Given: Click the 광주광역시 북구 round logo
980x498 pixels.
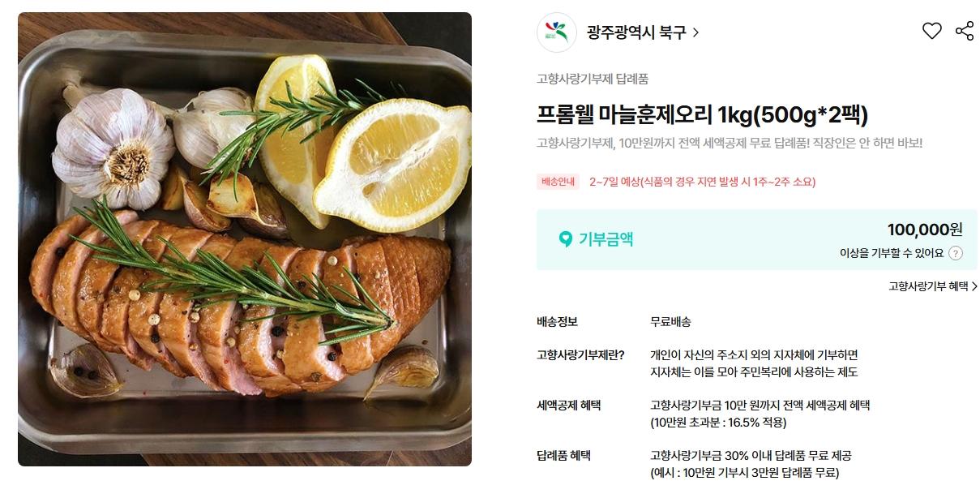Looking at the screenshot, I should 557,32.
